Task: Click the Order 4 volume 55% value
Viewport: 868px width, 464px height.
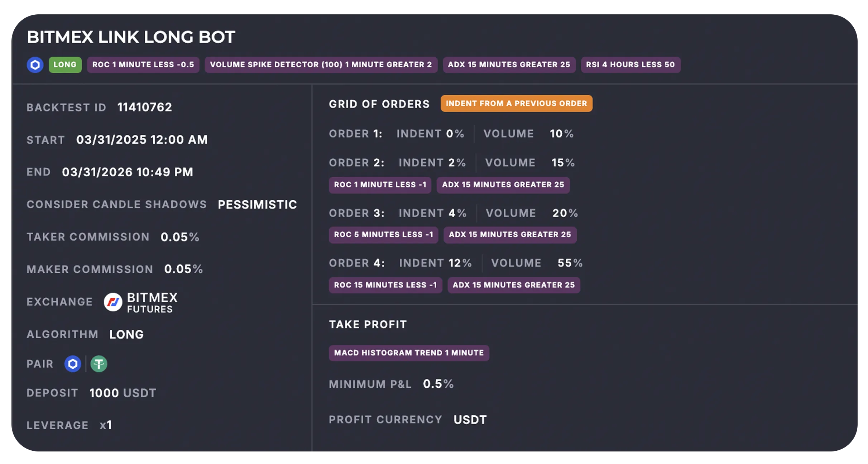Action: pyautogui.click(x=570, y=263)
